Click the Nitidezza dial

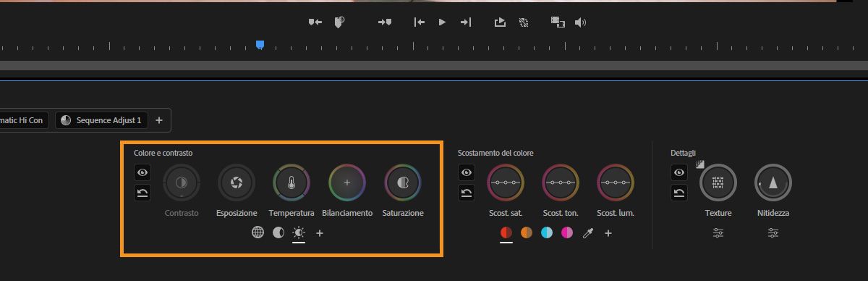tap(773, 183)
